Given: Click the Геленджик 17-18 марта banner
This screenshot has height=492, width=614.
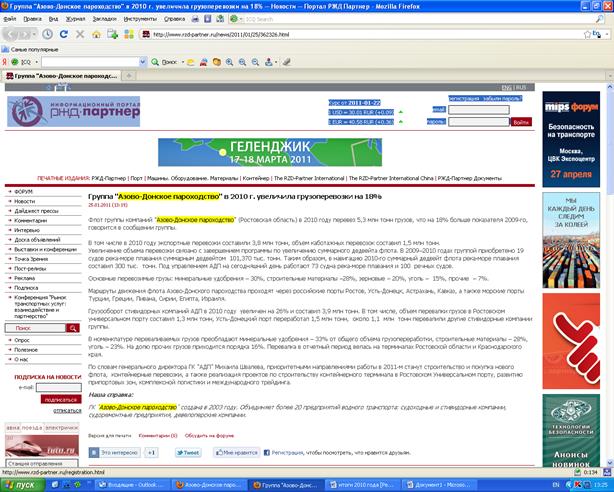Looking at the screenshot, I should click(270, 152).
